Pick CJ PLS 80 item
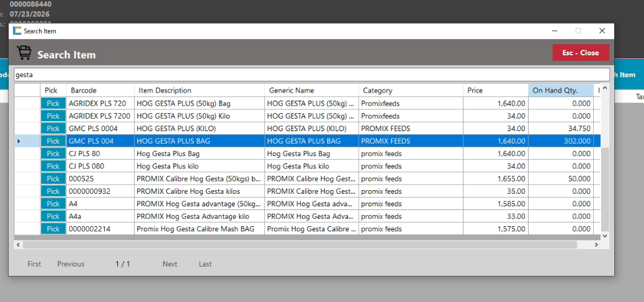Image resolution: width=644 pixels, height=302 pixels. 53,154
